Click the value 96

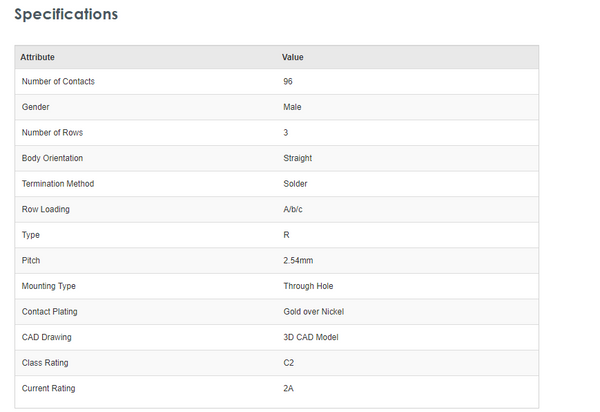(x=288, y=81)
